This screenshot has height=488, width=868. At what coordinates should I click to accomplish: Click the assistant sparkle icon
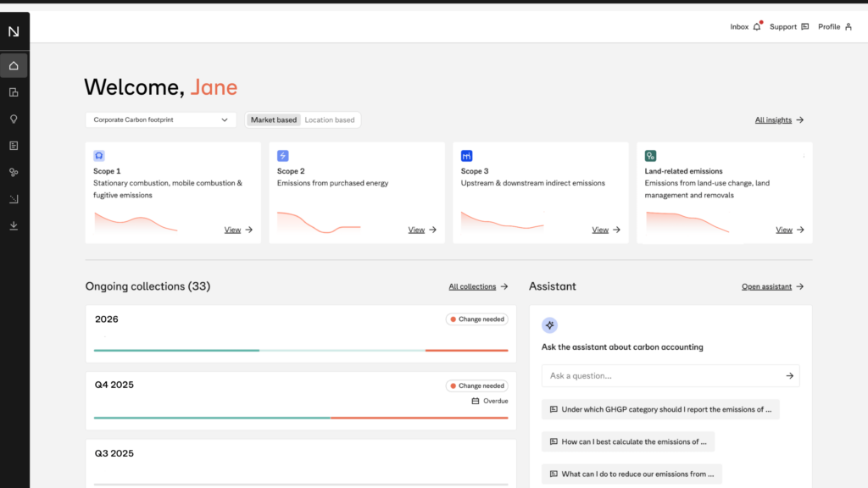click(x=549, y=325)
